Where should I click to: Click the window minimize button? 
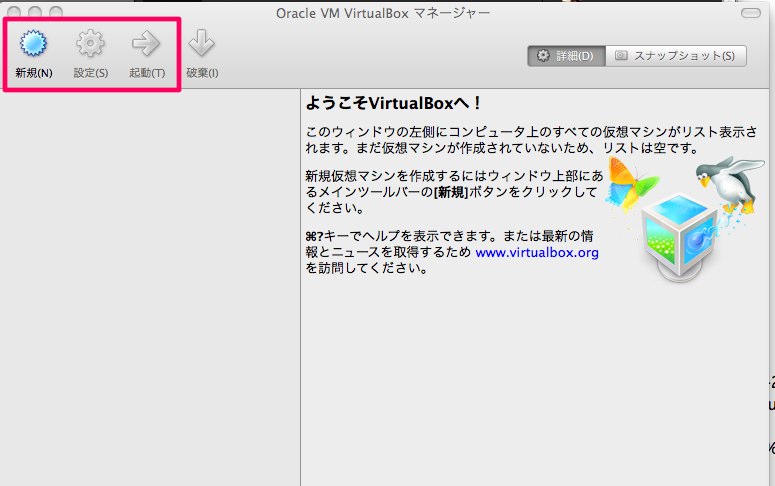35,11
